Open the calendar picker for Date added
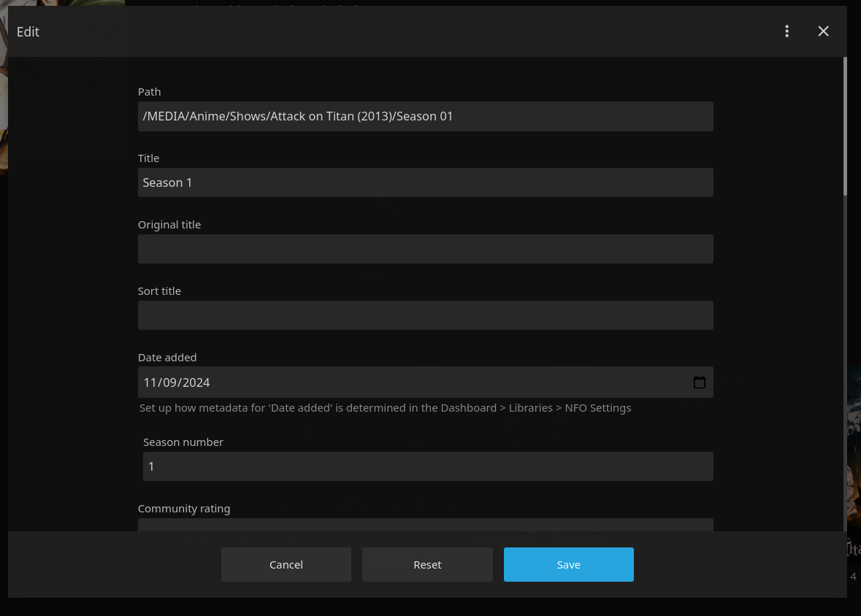 (699, 382)
